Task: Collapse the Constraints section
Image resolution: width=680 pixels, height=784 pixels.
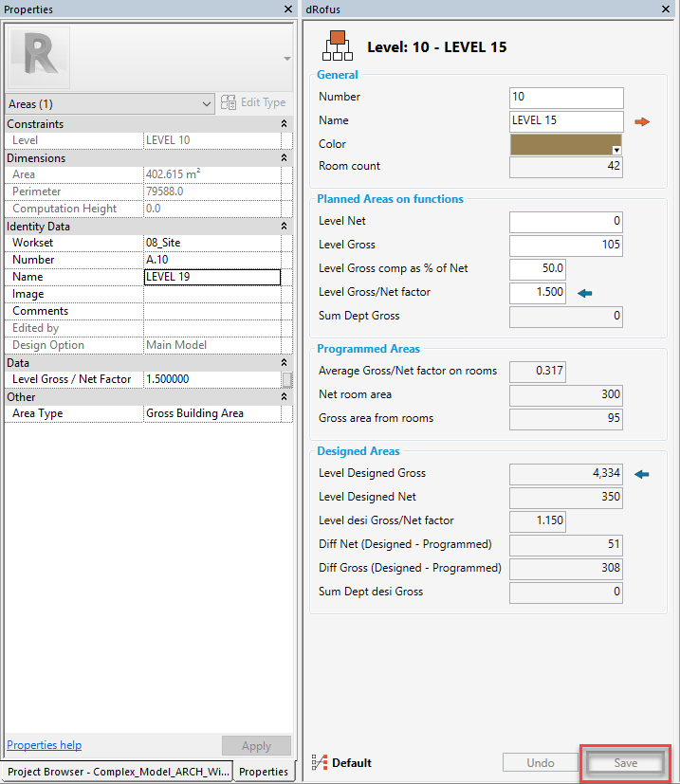Action: [284, 124]
